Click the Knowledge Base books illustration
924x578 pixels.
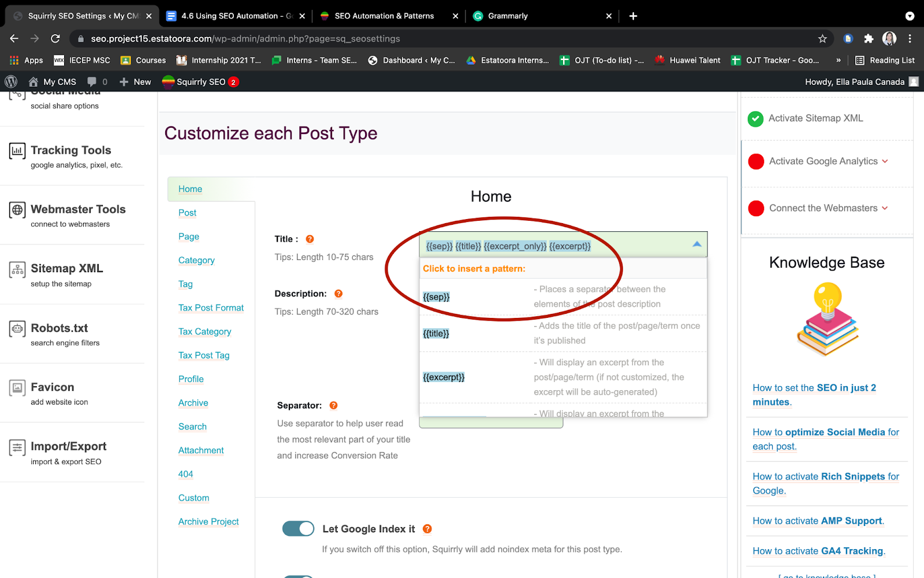tap(828, 319)
